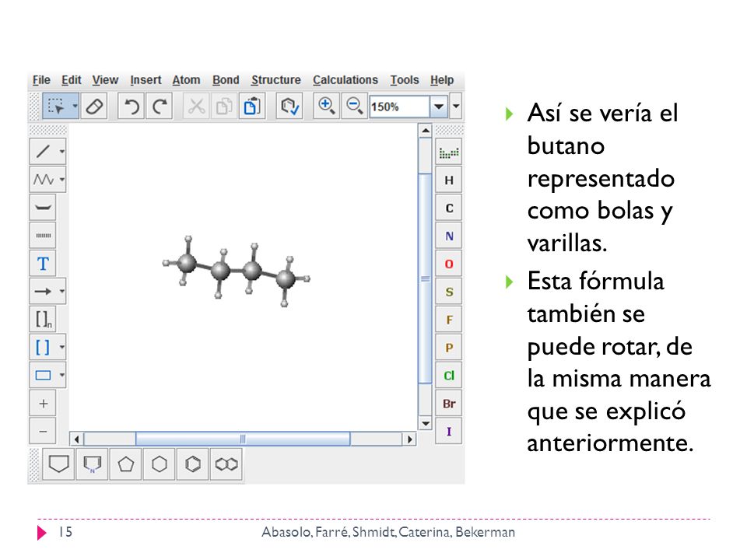The image size is (747, 560).
Task: Open the Help menu
Action: point(442,80)
